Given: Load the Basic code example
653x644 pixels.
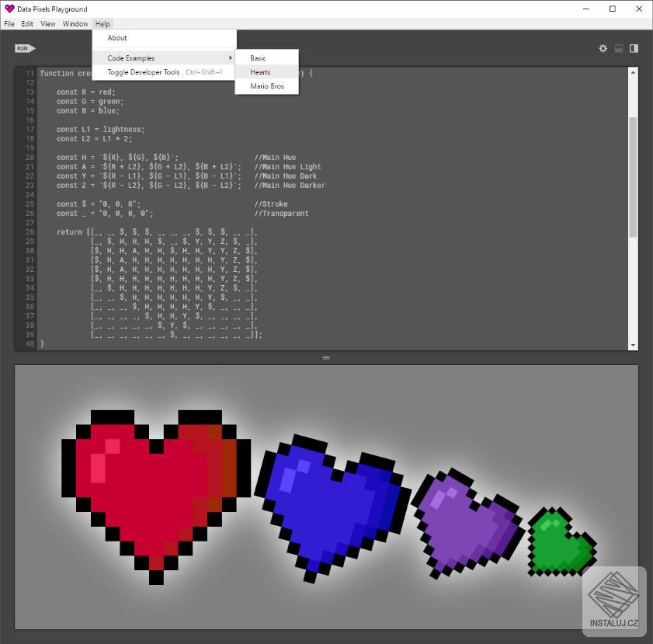Looking at the screenshot, I should point(266,58).
